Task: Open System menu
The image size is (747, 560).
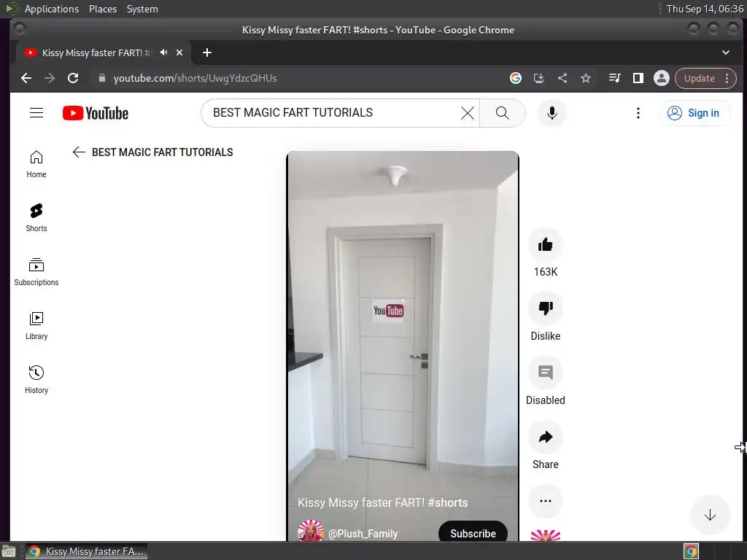Action: (x=142, y=9)
